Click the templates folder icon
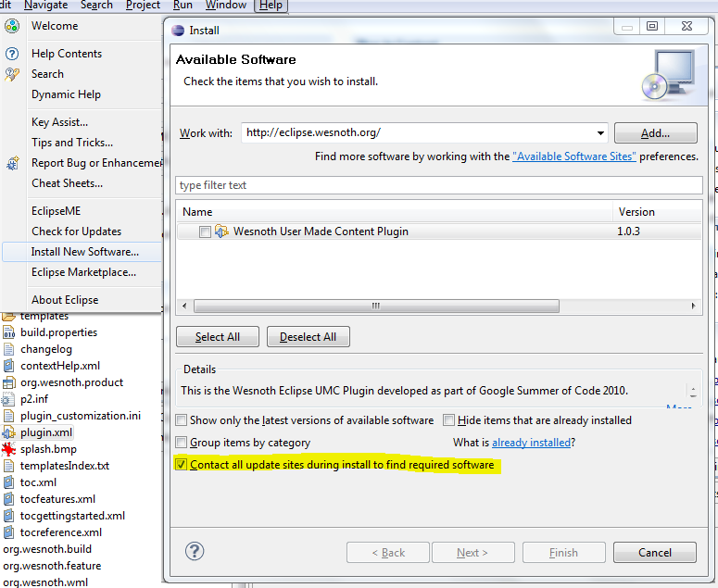 tap(8, 317)
